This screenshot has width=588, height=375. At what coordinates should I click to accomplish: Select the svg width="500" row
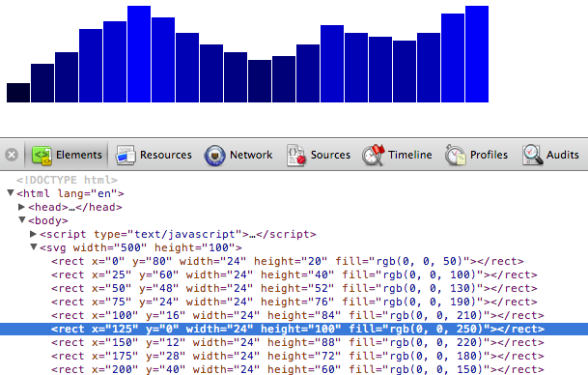[141, 247]
